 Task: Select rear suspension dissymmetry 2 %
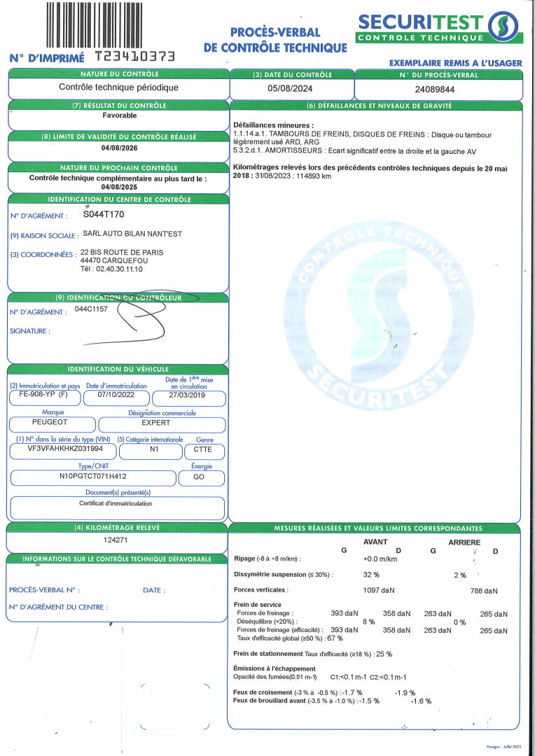tap(460, 575)
